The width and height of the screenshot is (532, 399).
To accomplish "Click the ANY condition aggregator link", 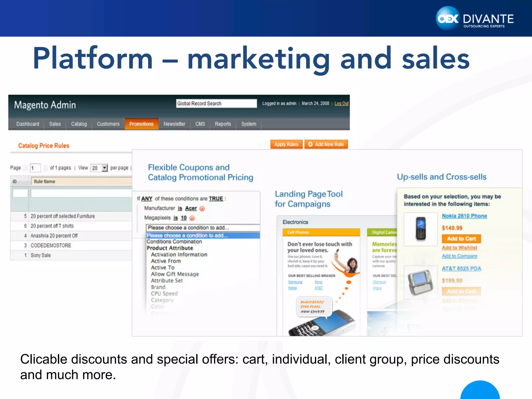I will point(147,199).
